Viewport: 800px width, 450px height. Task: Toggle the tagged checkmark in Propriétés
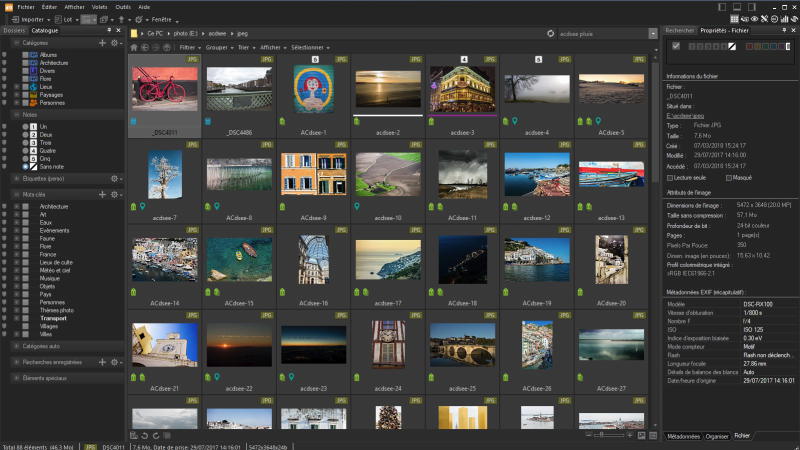click(676, 46)
